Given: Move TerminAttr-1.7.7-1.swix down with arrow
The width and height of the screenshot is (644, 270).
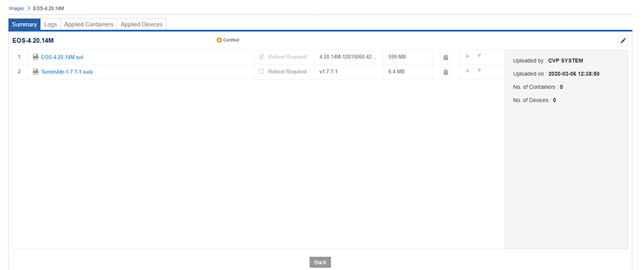Looking at the screenshot, I should coord(479,70).
